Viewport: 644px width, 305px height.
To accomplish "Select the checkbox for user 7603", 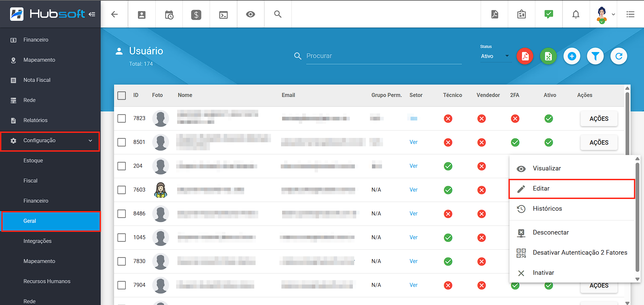I will [x=122, y=190].
